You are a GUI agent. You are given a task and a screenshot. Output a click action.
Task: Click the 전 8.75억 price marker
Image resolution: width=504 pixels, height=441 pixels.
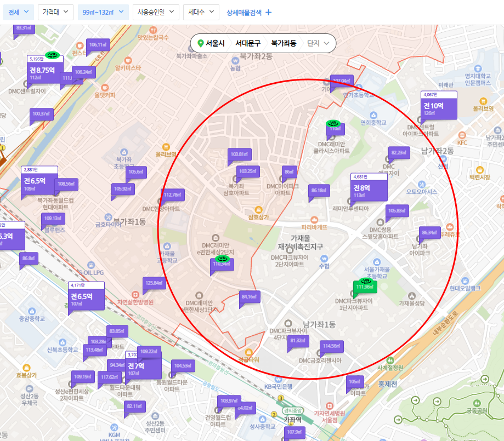pyautogui.click(x=43, y=70)
